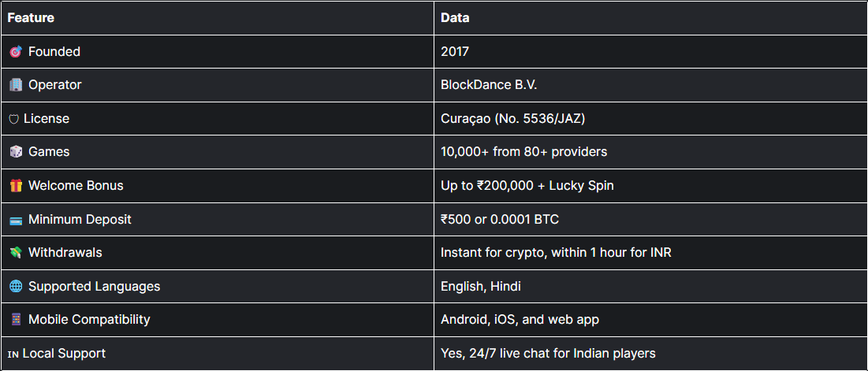Click the Feature column header
Screen dimensions: 868x371
pos(31,17)
